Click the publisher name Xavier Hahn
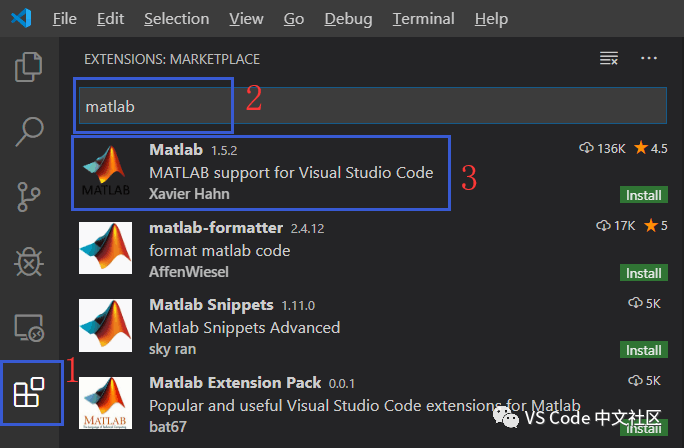This screenshot has height=448, width=684. coord(189,194)
